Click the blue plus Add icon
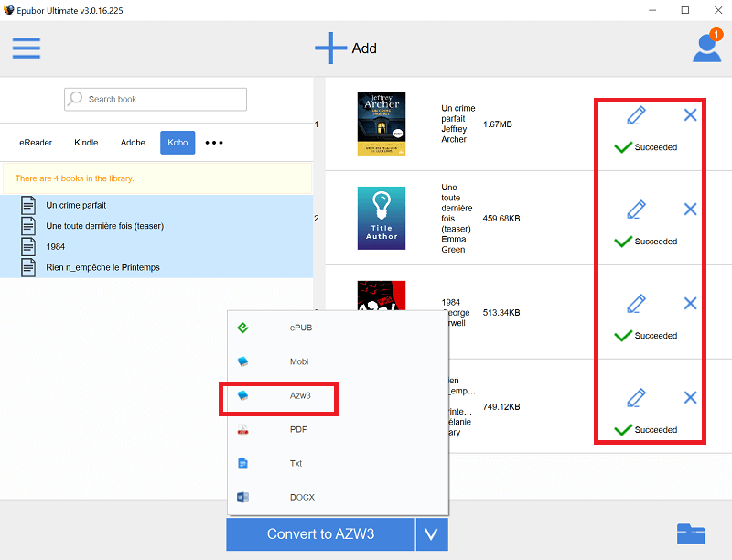This screenshot has width=732, height=560. 330,48
